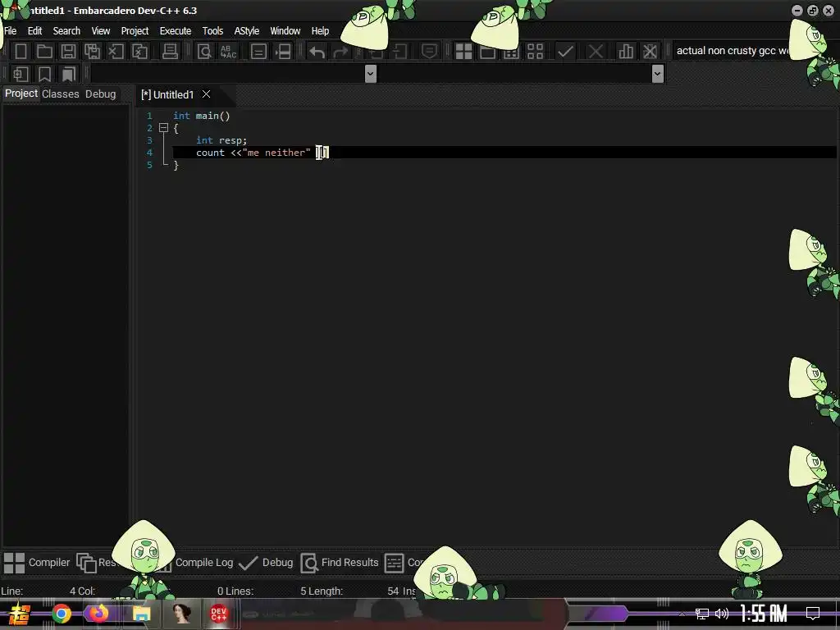Click the Insert snippet icon on second toolbar row
The height and width of the screenshot is (630, 840).
click(x=21, y=74)
